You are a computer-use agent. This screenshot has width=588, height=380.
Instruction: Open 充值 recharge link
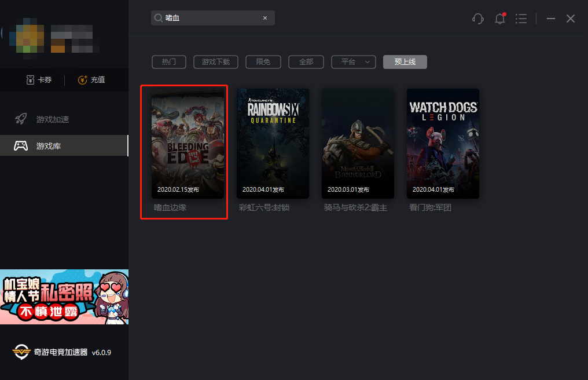click(x=91, y=79)
